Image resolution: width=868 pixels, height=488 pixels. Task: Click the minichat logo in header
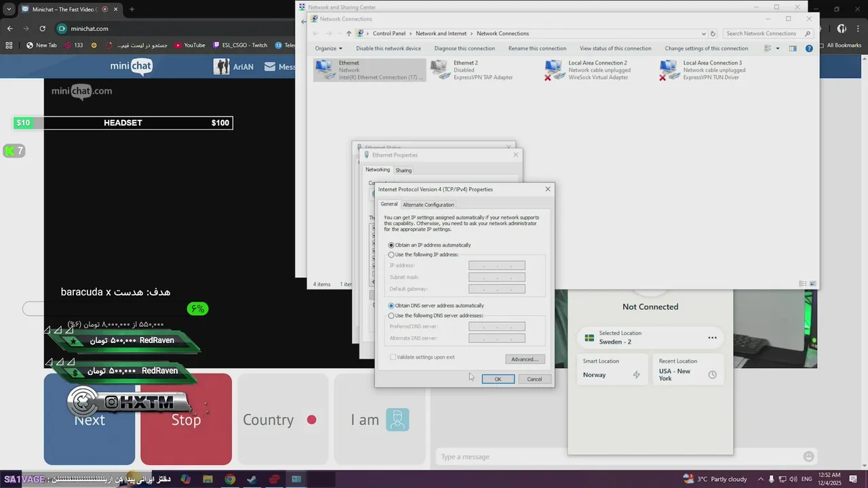[132, 66]
